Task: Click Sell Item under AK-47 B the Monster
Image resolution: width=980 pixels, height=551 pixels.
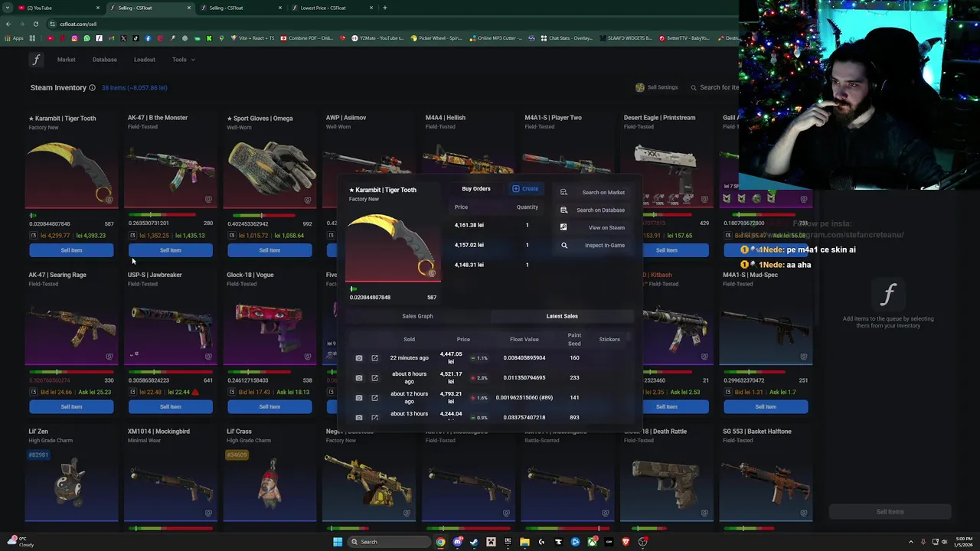Action: [171, 250]
